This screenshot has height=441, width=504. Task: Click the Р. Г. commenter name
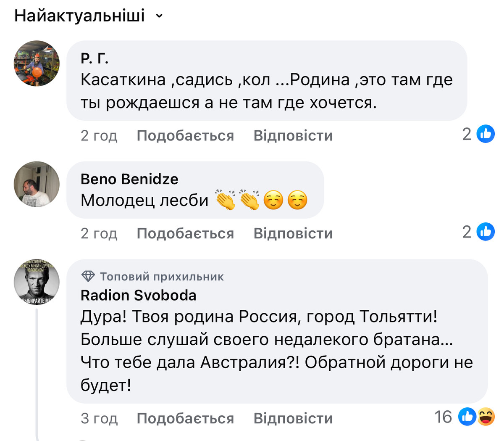click(x=94, y=58)
